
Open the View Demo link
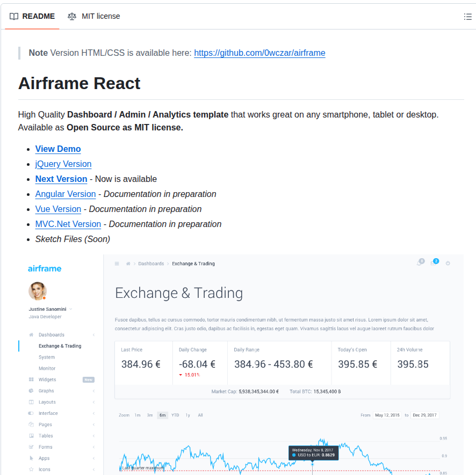click(x=57, y=149)
